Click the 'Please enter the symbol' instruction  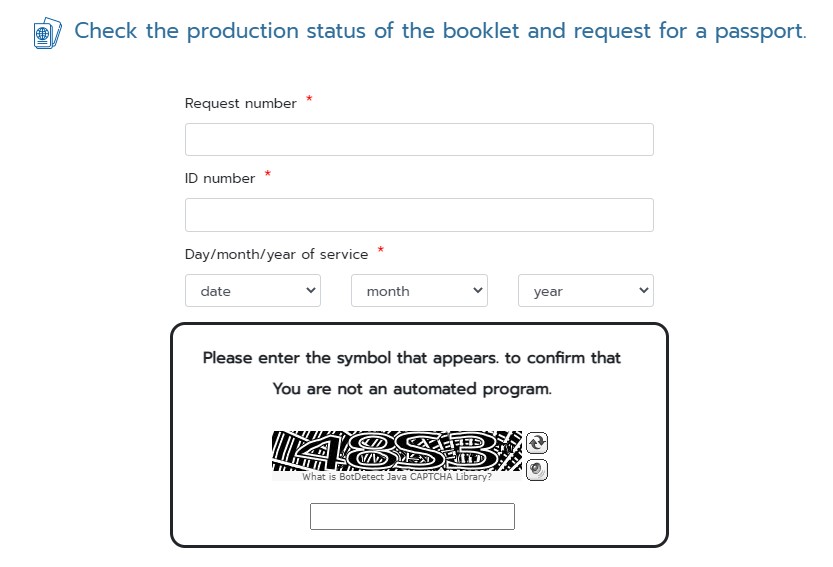(x=412, y=358)
